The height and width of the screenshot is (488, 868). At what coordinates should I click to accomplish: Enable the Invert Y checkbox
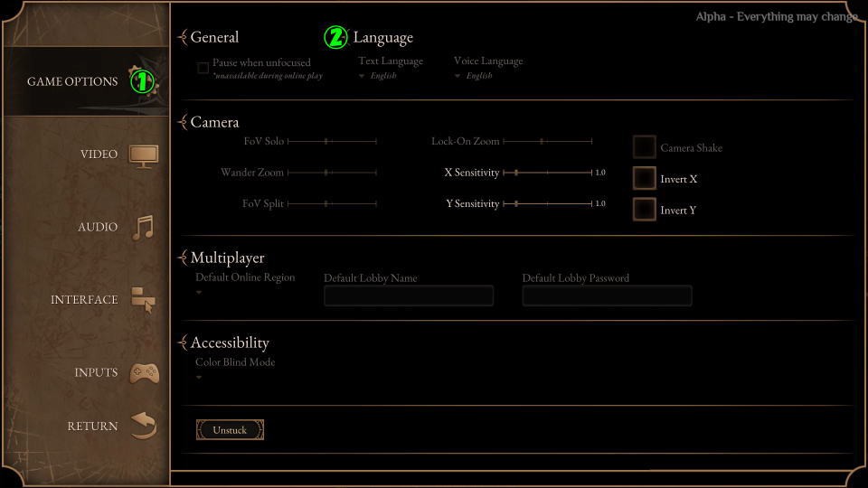(x=645, y=210)
